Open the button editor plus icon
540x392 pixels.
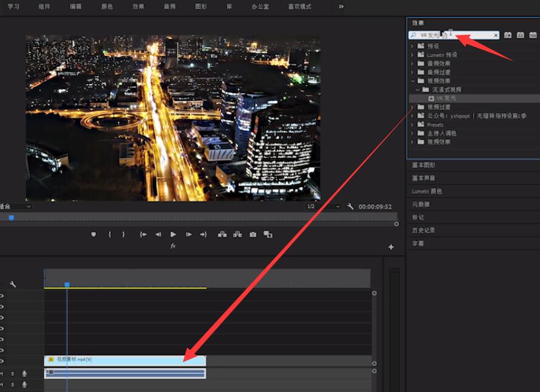pos(391,247)
